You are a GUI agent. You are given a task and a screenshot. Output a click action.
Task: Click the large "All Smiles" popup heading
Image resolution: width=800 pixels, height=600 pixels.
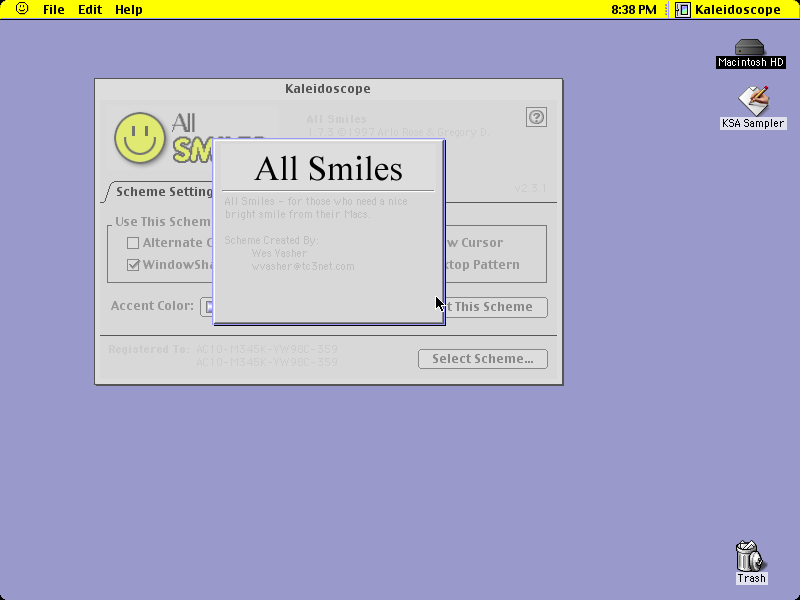pyautogui.click(x=329, y=169)
